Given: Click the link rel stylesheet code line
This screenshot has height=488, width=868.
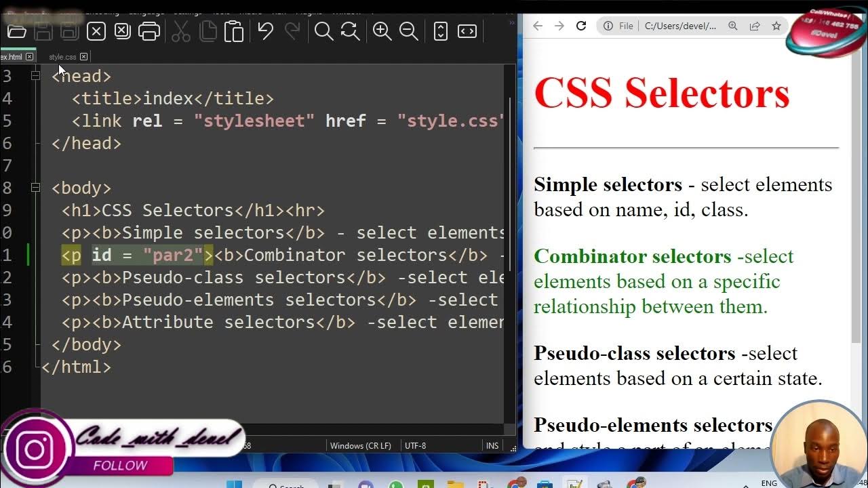Looking at the screenshot, I should [x=288, y=121].
